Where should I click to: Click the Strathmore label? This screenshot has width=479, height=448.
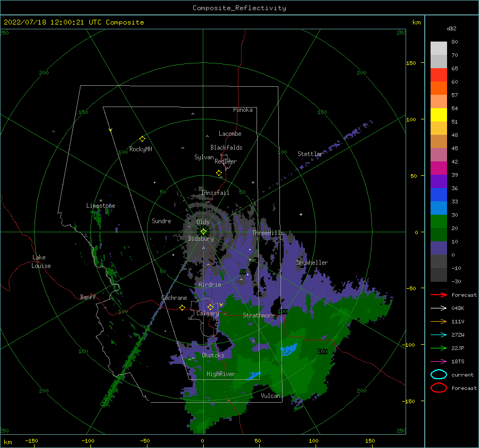point(259,315)
